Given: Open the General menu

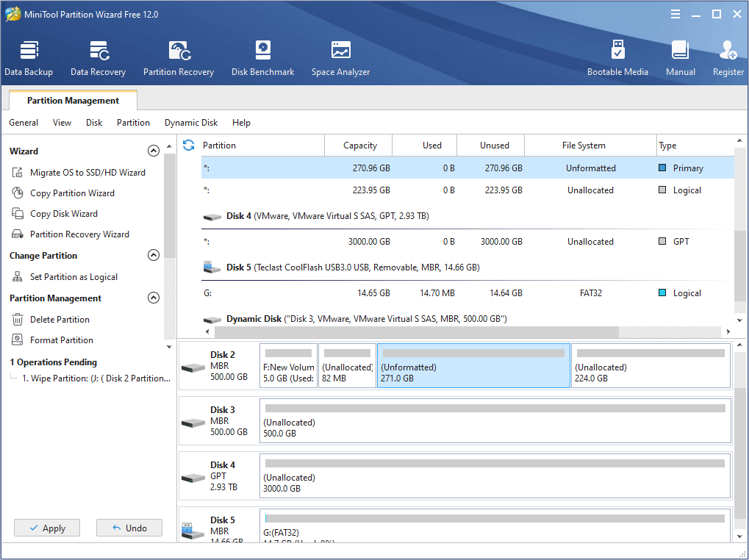Looking at the screenshot, I should pyautogui.click(x=24, y=123).
